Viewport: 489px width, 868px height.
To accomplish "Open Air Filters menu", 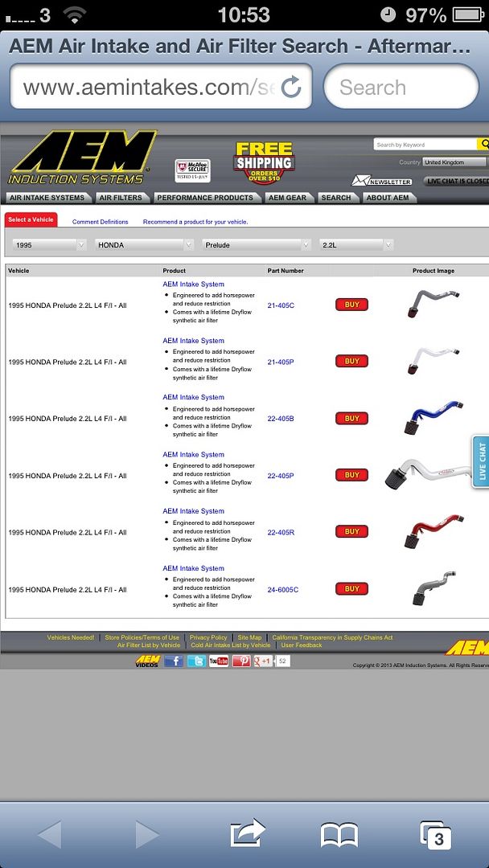I will click(121, 198).
